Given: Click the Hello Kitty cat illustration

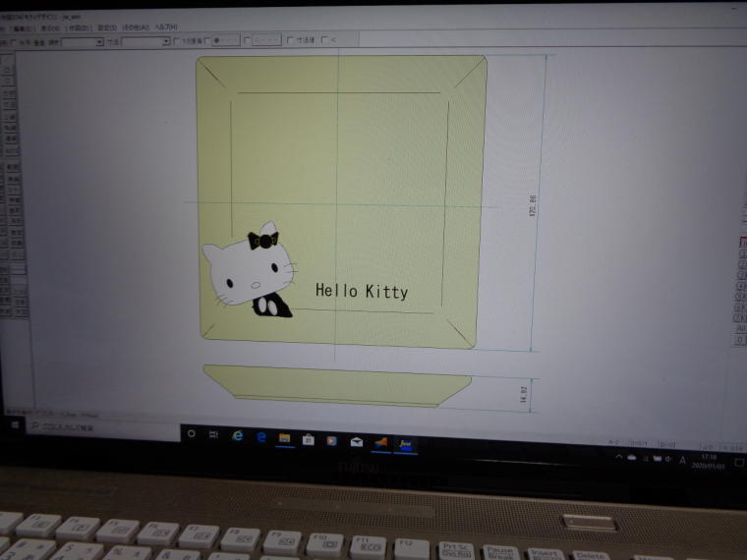Looking at the screenshot, I should click(x=250, y=270).
